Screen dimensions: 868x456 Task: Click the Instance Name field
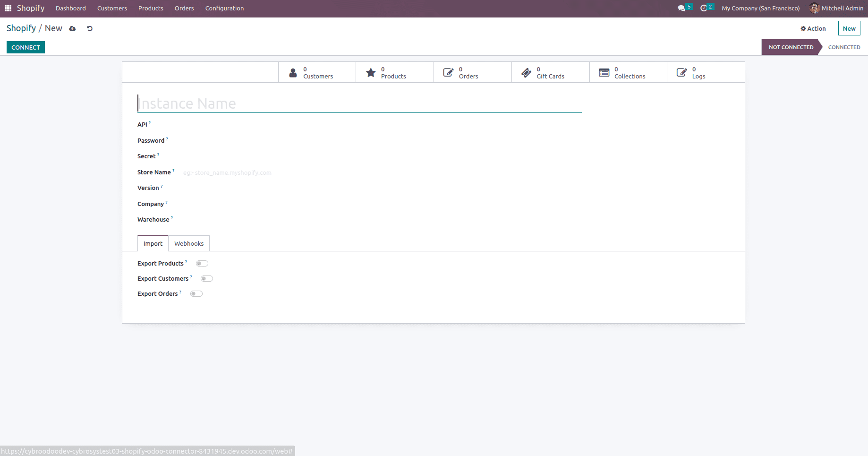point(359,103)
